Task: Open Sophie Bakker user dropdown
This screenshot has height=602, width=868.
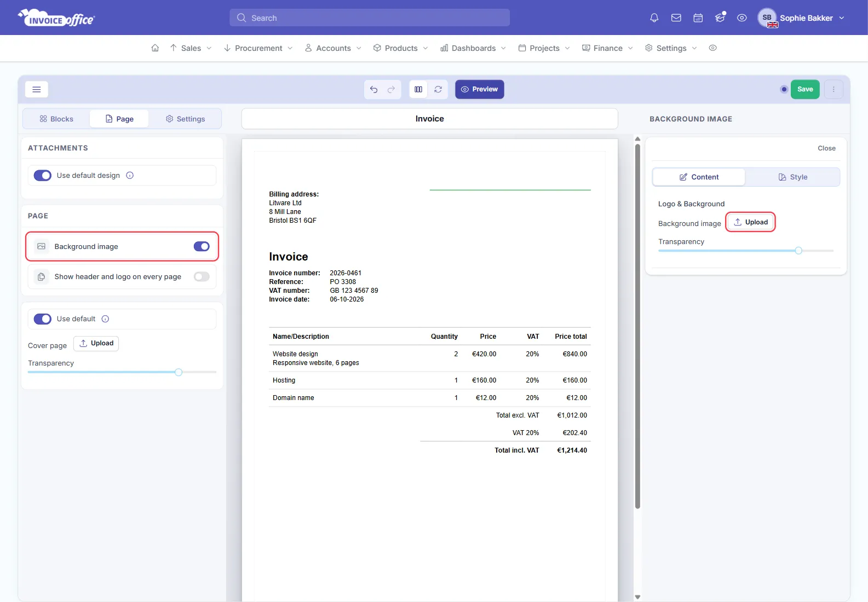Action: 802,18
